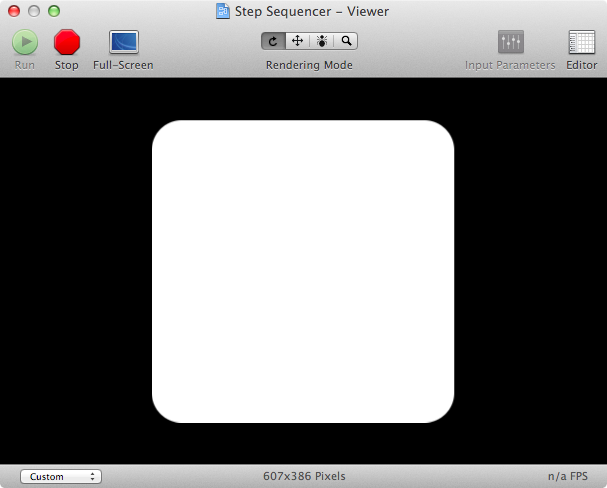607x488 pixels.
Task: Zoom the window with the green button
Action: coord(54,11)
